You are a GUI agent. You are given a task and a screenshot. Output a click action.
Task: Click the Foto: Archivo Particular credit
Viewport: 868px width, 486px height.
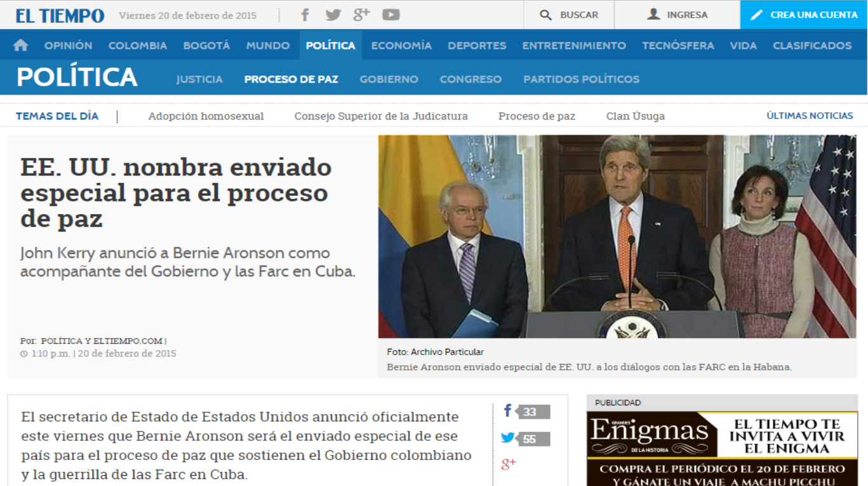pos(435,352)
